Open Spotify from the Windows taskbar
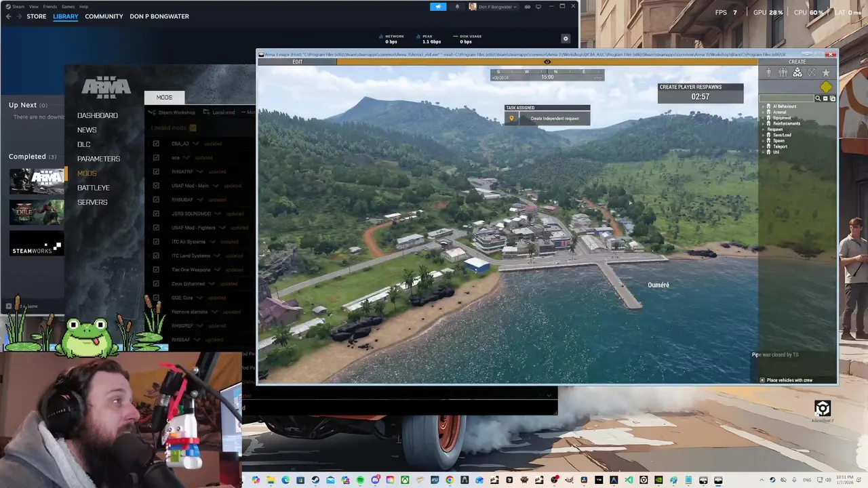This screenshot has height=488, width=868. tap(360, 480)
